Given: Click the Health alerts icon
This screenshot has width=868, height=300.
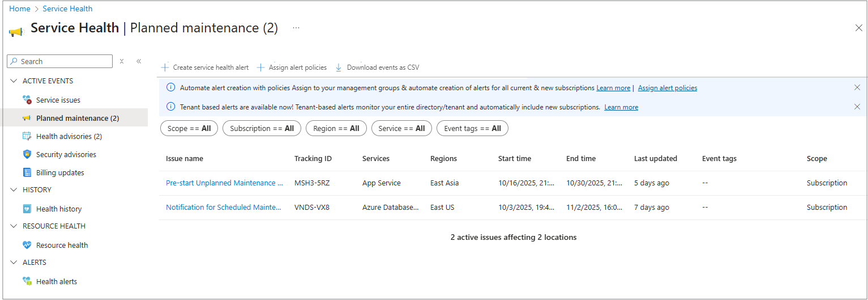Looking at the screenshot, I should (27, 281).
